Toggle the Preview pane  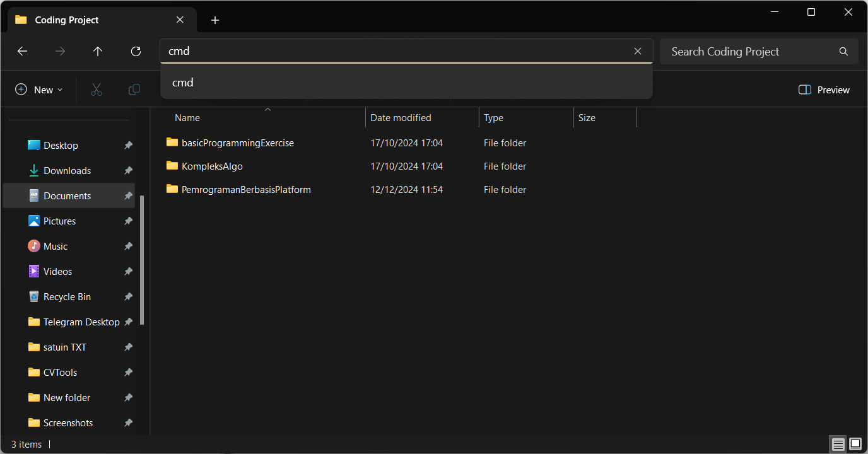pyautogui.click(x=824, y=90)
